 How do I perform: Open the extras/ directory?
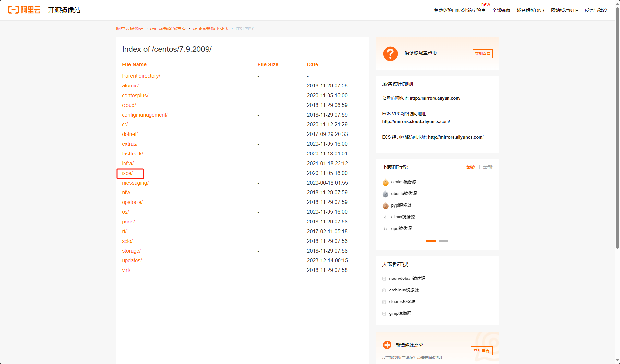point(130,144)
